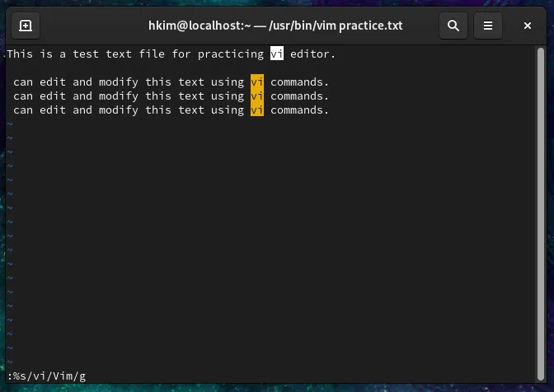Click the word 'This' at line start

[20, 54]
